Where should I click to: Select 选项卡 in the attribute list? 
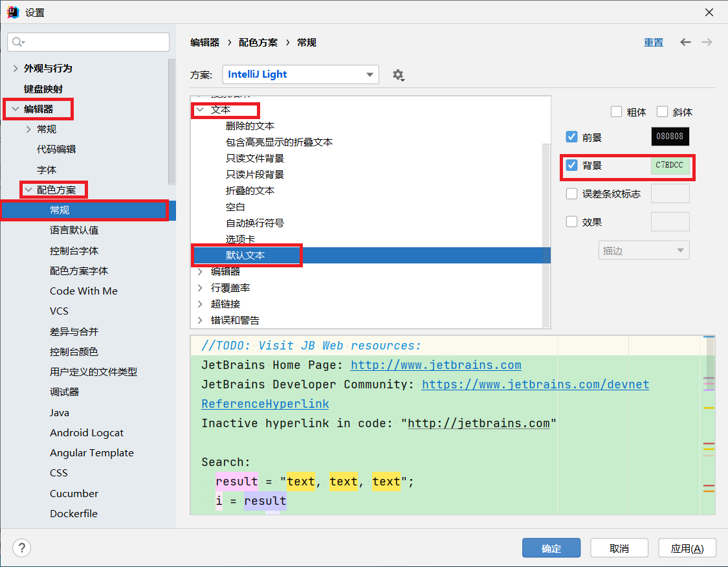point(240,239)
